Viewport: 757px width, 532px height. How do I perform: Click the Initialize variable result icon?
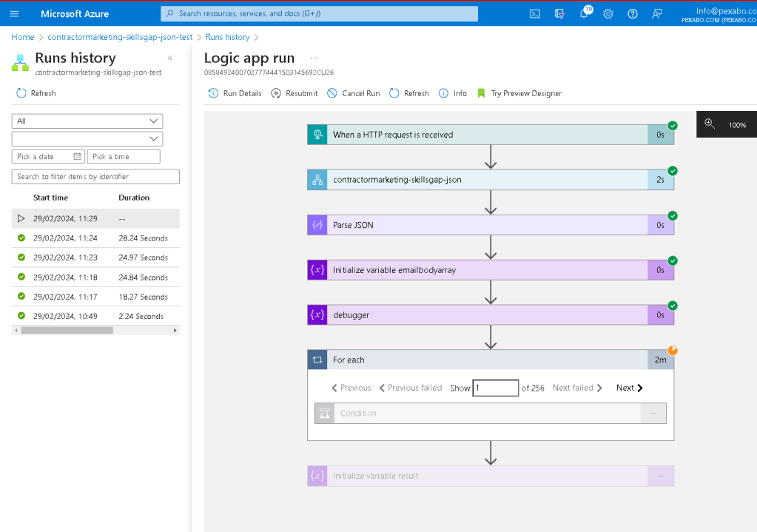pos(317,476)
